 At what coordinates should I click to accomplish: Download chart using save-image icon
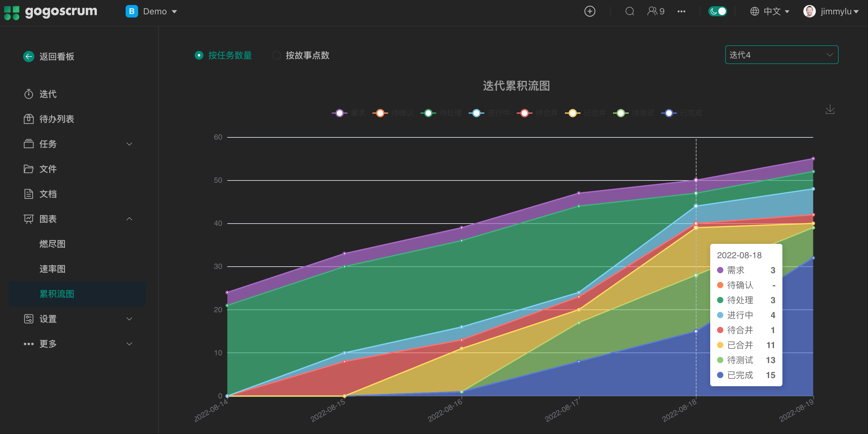[x=830, y=109]
